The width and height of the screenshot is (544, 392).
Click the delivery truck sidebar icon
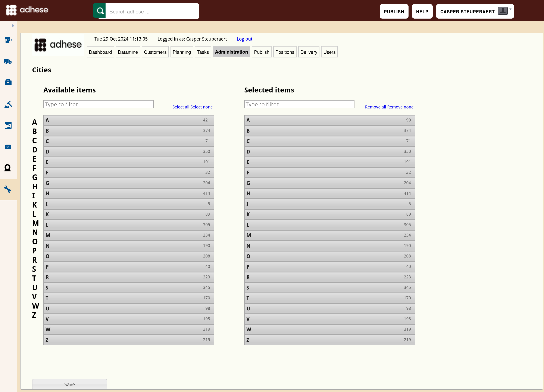(8, 61)
